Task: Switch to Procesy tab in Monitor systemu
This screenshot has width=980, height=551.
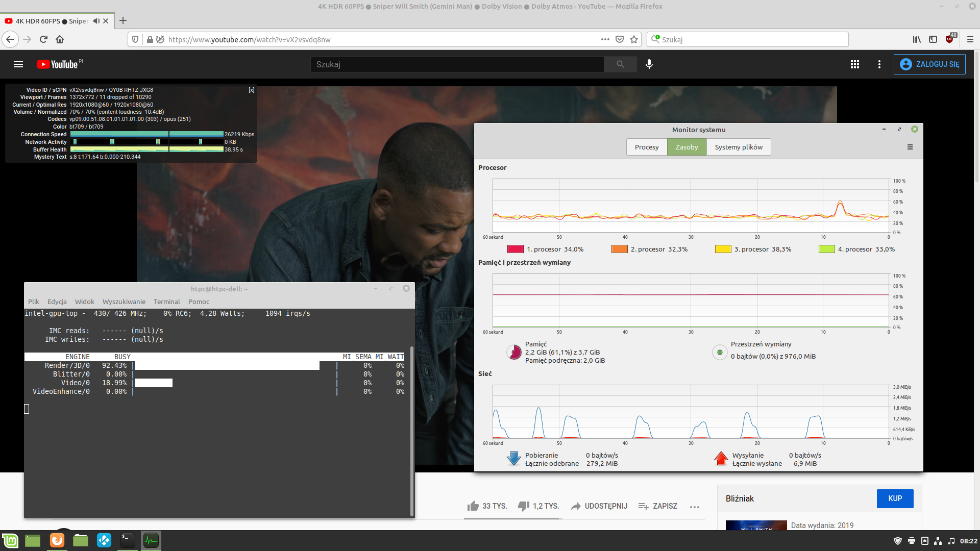Action: [647, 147]
